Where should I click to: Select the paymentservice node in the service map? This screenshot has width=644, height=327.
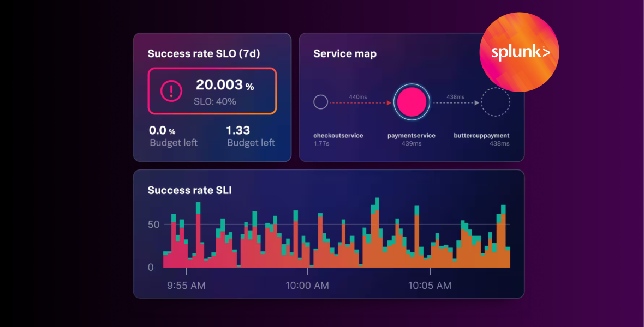(412, 102)
